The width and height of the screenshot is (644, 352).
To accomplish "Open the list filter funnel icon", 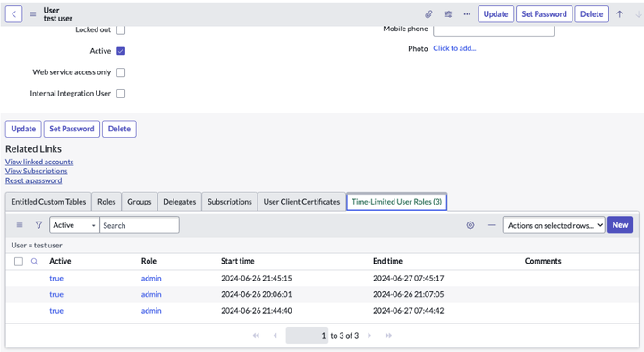I will tap(38, 225).
